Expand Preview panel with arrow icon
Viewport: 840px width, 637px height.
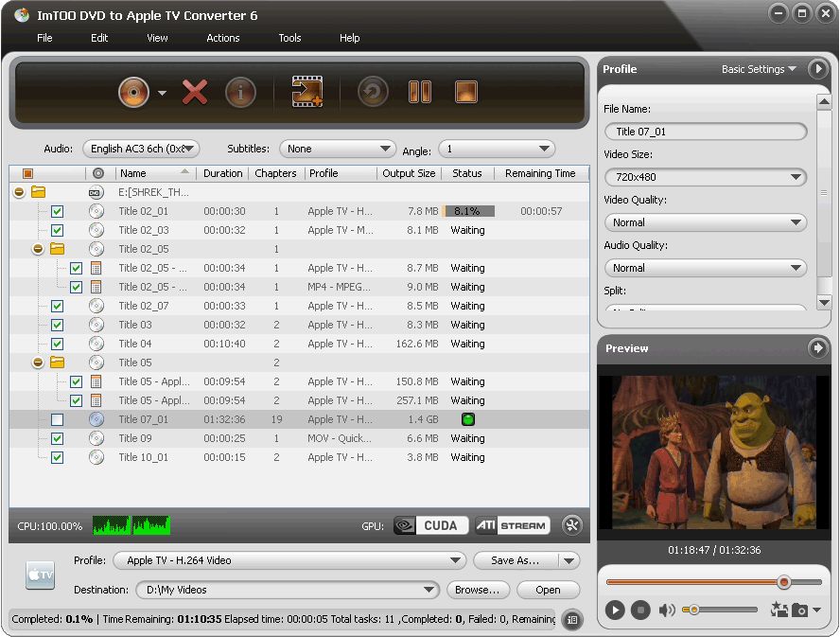(818, 348)
